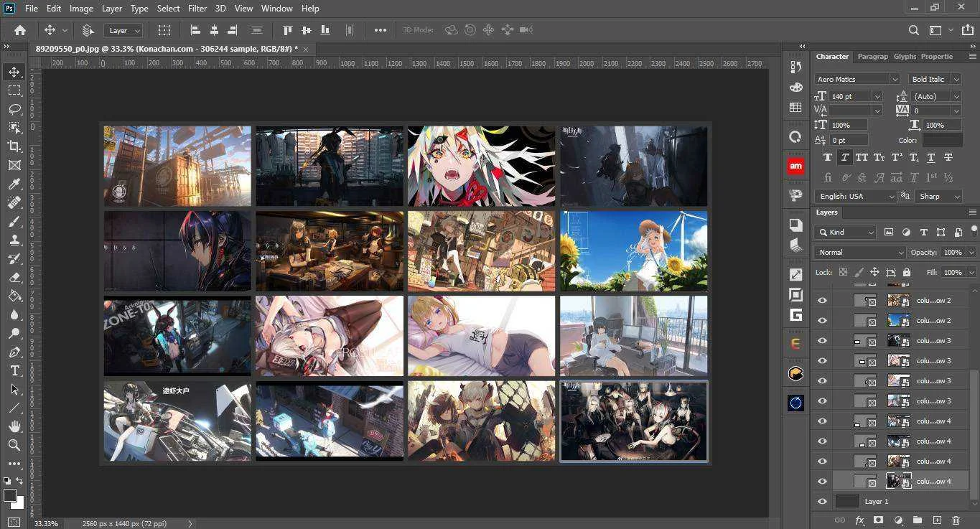Delete the selected layer with the trash icon

point(956,520)
